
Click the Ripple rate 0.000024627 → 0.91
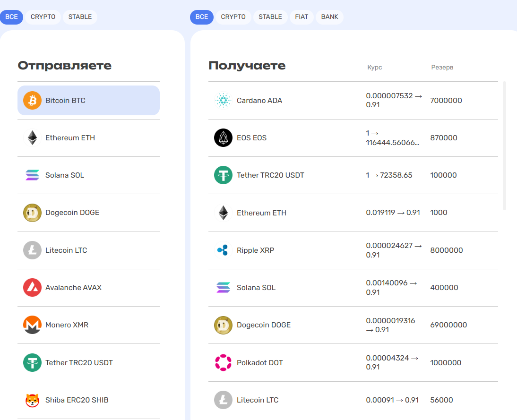click(394, 250)
